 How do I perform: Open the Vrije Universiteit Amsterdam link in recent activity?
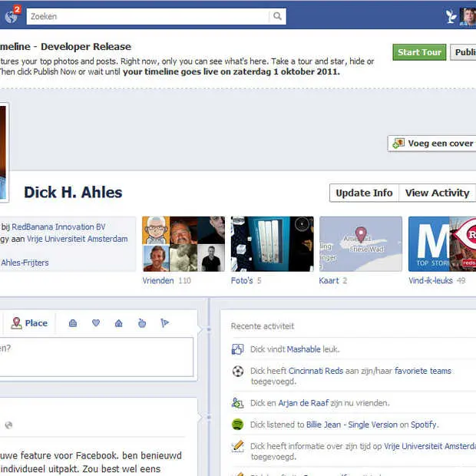pos(430,446)
